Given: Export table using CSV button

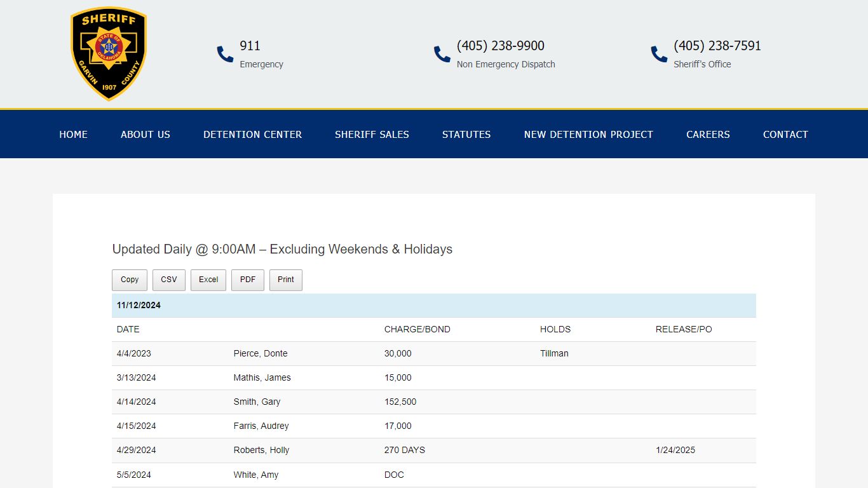Looking at the screenshot, I should [x=169, y=280].
